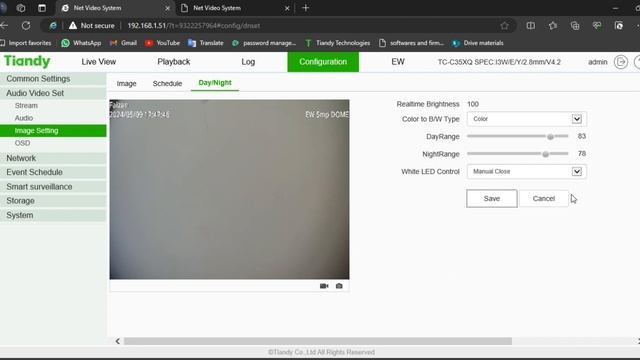Click the EW device name label
The height and width of the screenshot is (360, 640).
tap(398, 62)
